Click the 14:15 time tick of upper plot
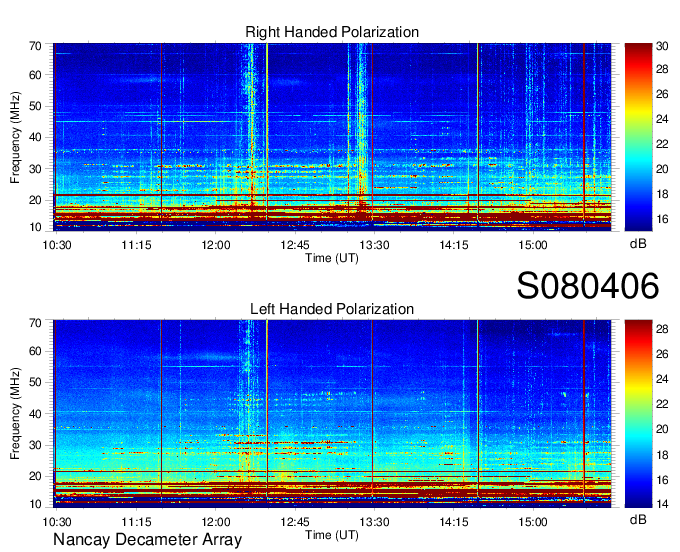The image size is (680, 552). 454,245
